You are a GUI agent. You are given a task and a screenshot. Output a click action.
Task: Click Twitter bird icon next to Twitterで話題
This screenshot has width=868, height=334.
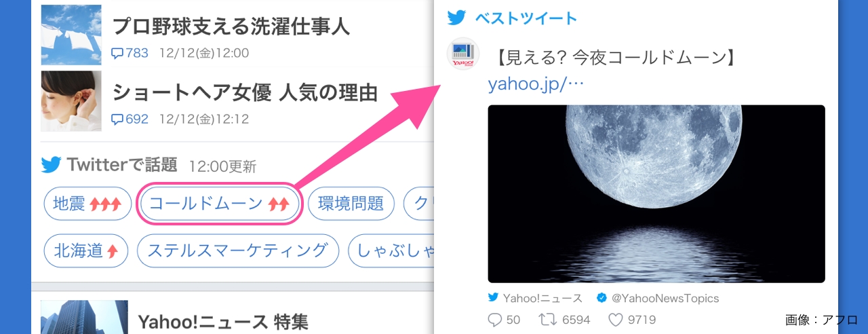tap(51, 164)
